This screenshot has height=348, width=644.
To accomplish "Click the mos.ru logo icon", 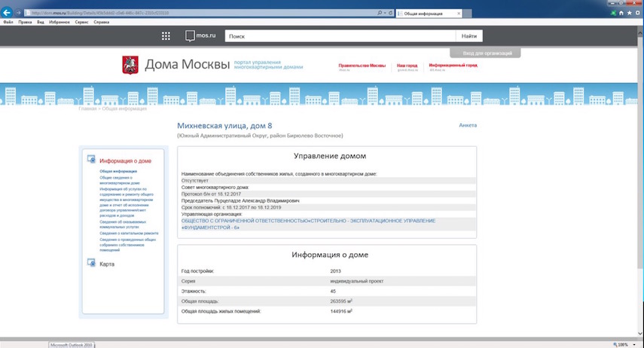I will pyautogui.click(x=191, y=35).
